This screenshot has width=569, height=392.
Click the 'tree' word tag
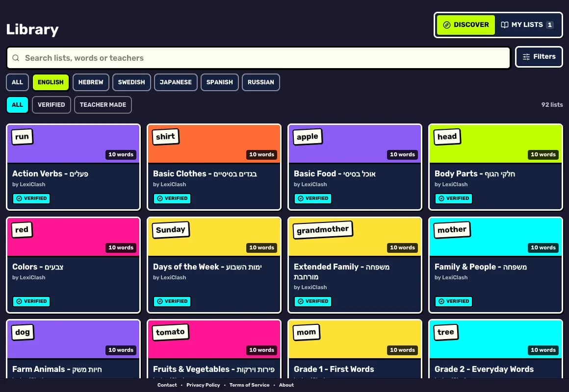click(x=445, y=332)
